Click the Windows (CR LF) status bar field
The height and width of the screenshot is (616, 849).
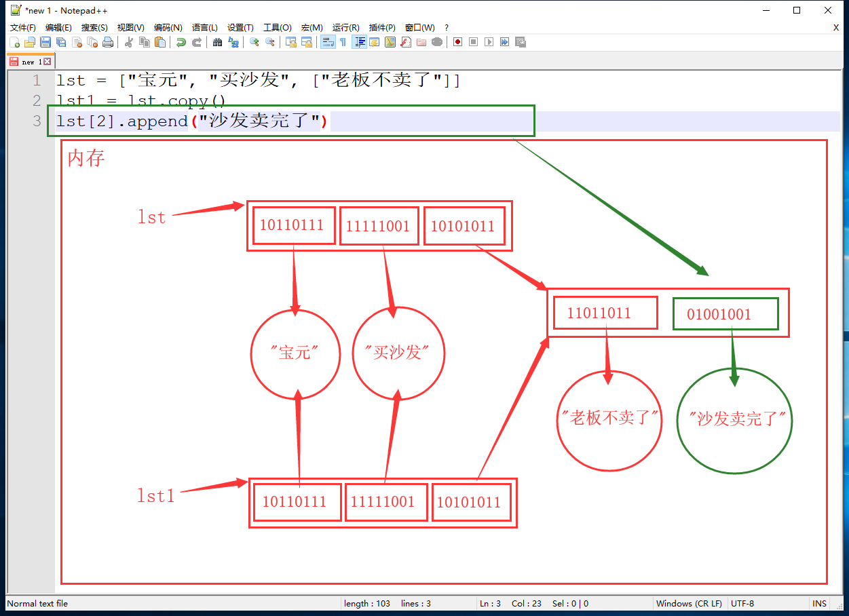[689, 603]
